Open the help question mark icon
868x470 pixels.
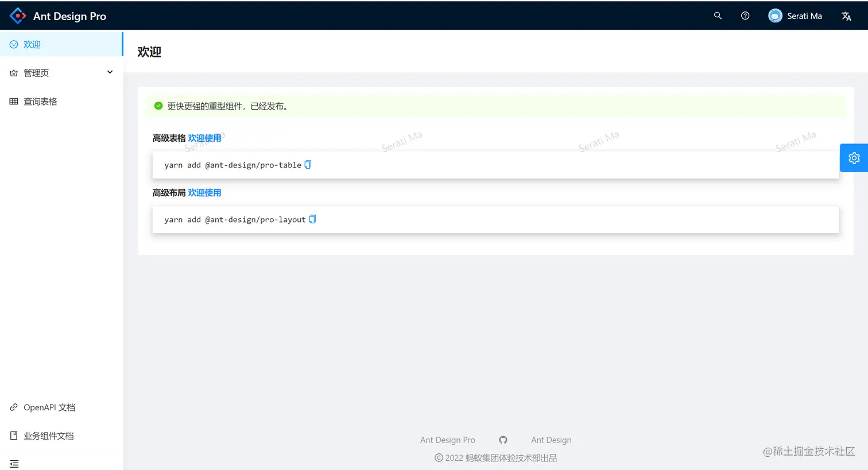pos(745,16)
